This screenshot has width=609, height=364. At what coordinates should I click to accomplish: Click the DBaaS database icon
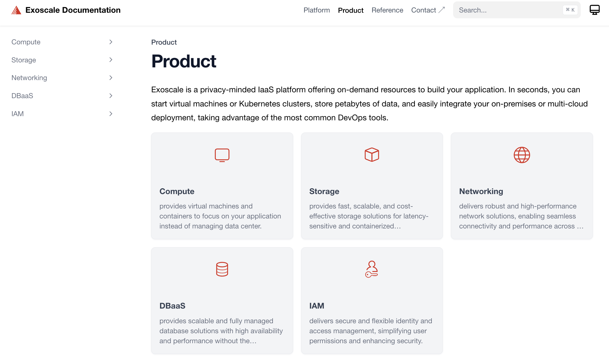pyautogui.click(x=222, y=269)
